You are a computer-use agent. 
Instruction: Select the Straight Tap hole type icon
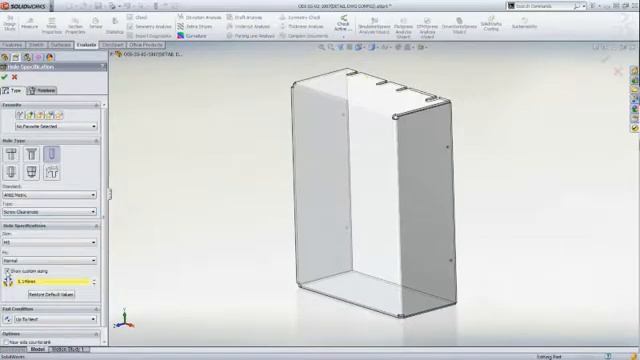pyautogui.click(x=11, y=172)
